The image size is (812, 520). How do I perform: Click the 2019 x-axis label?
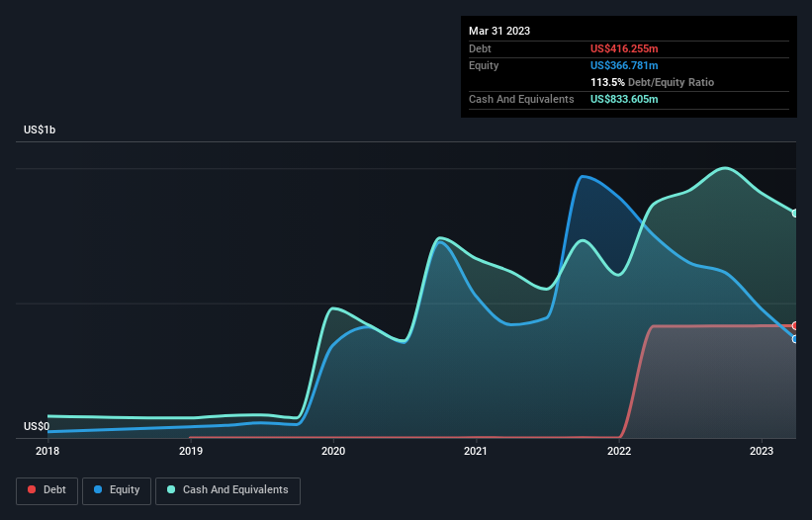click(x=191, y=451)
